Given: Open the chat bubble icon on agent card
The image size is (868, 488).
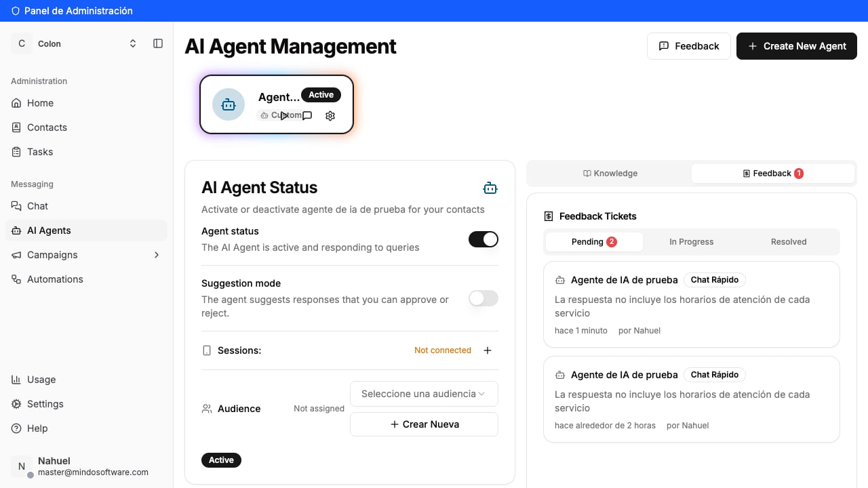Looking at the screenshot, I should tap(307, 116).
